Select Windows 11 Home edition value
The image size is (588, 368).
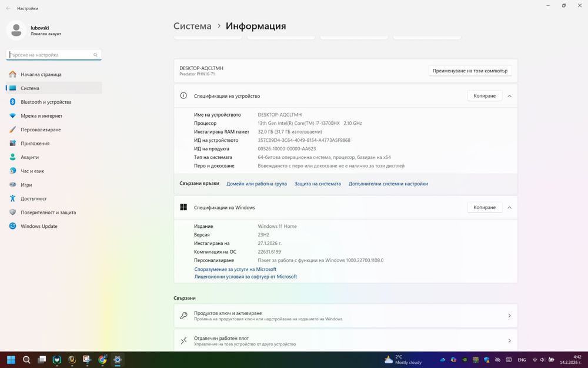[x=277, y=226]
